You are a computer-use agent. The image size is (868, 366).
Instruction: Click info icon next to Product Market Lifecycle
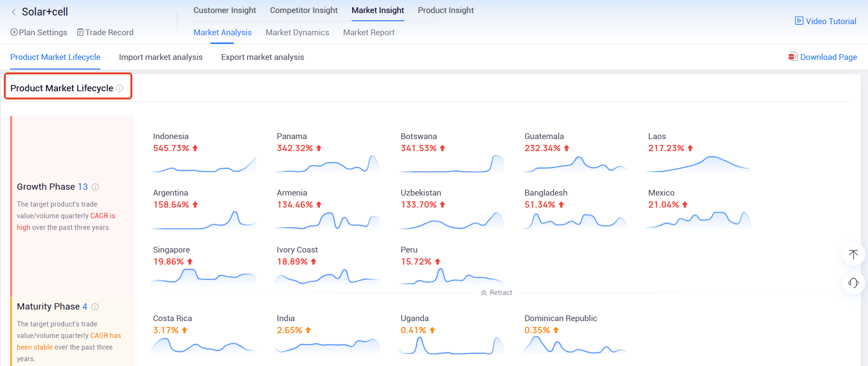pos(120,88)
